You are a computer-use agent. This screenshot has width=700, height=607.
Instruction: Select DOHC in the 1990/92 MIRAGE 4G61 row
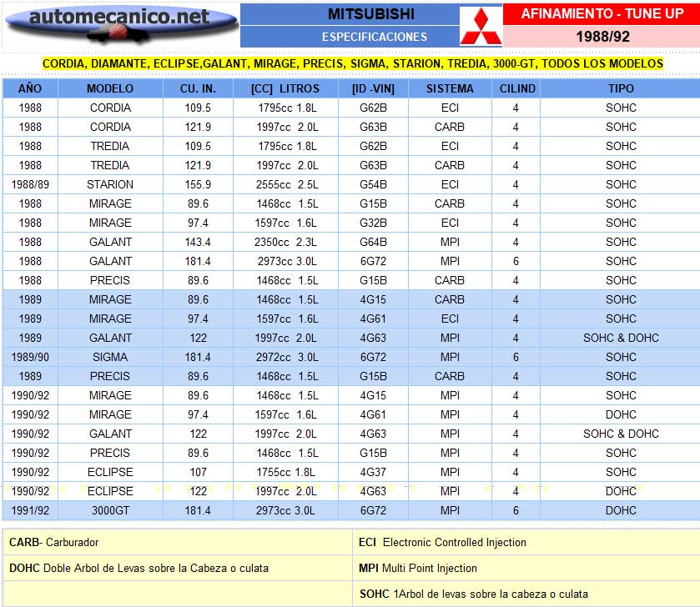pyautogui.click(x=621, y=414)
